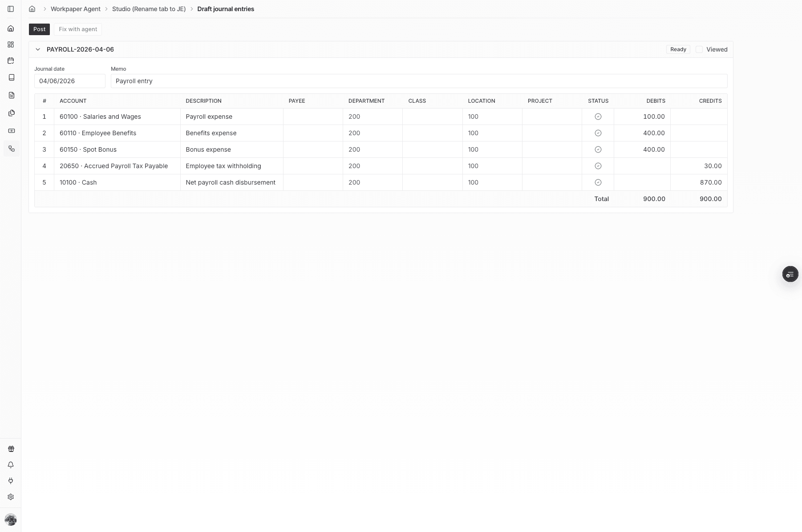This screenshot has height=532, width=802.
Task: Click status check icon for Spot Bonus row
Action: pyautogui.click(x=598, y=149)
